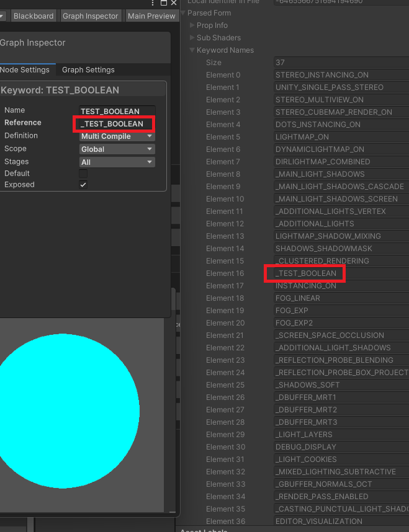Open the three-dot window options menu

(153, 3)
